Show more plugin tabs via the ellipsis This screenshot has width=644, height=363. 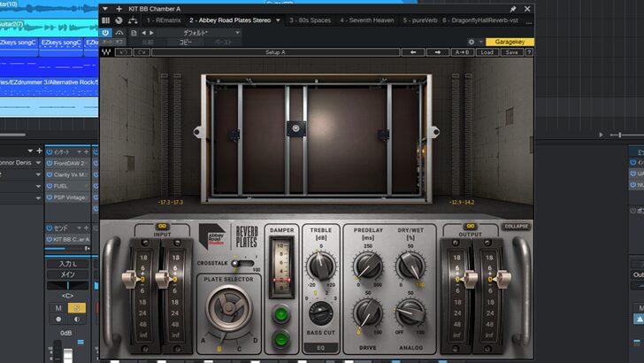point(529,23)
